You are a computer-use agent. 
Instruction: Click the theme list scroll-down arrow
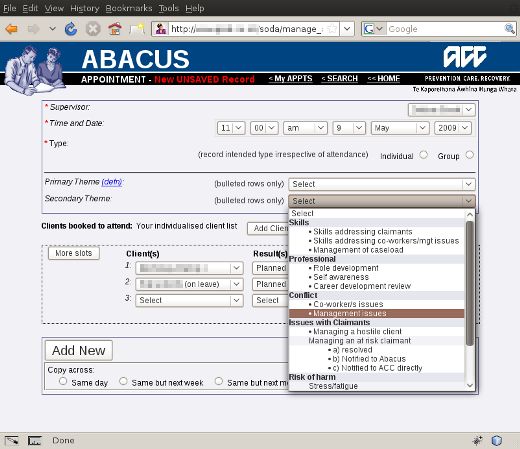[470, 386]
